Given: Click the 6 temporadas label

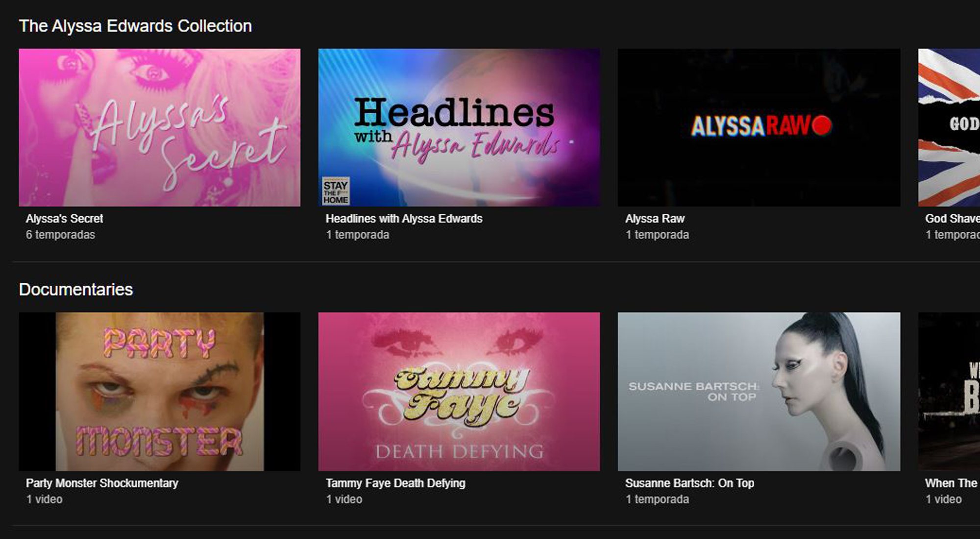Looking at the screenshot, I should 60,235.
